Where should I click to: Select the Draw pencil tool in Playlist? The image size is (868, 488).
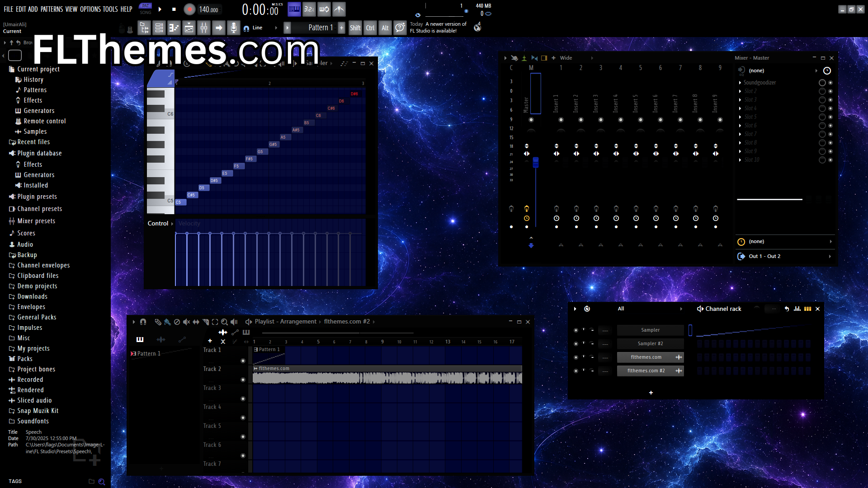[158, 322]
